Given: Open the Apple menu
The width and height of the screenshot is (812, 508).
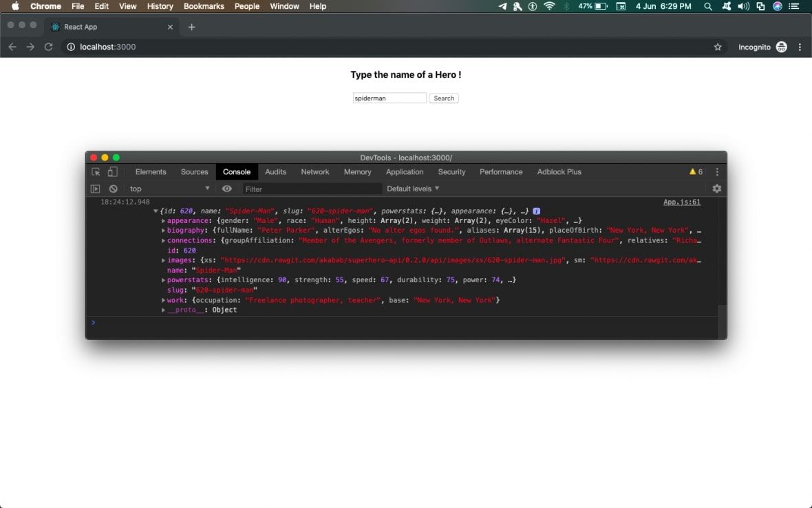Looking at the screenshot, I should coord(15,6).
